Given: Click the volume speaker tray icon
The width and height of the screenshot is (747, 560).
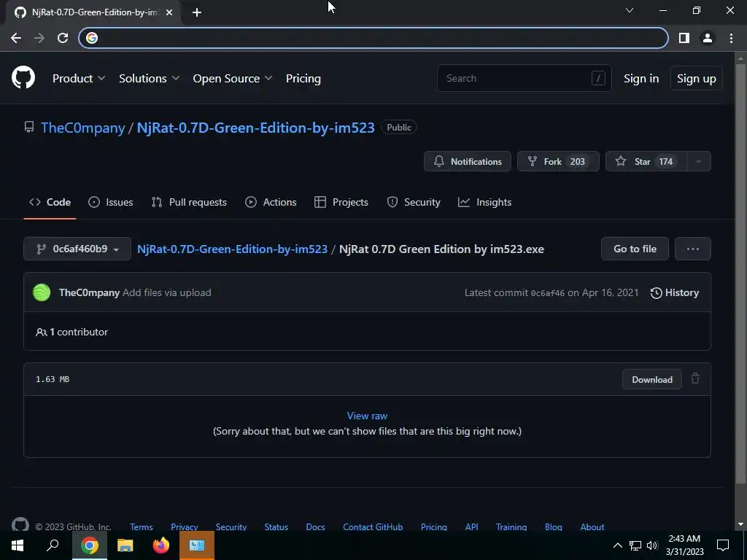Looking at the screenshot, I should point(652,545).
